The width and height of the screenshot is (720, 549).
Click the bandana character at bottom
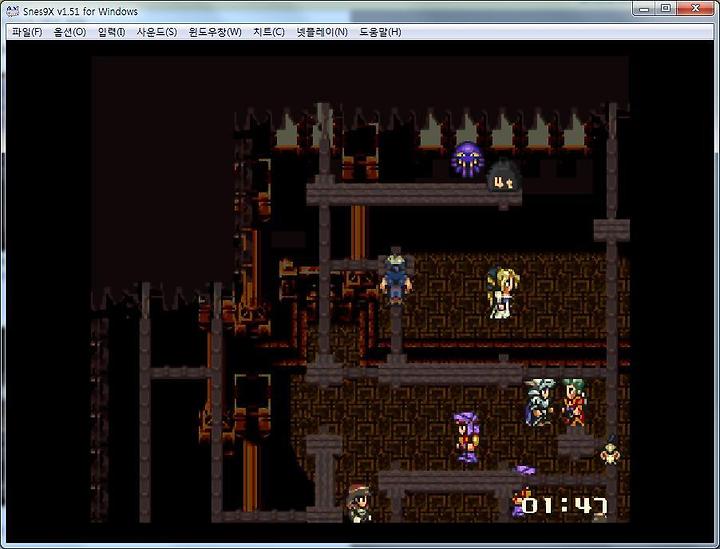[359, 503]
